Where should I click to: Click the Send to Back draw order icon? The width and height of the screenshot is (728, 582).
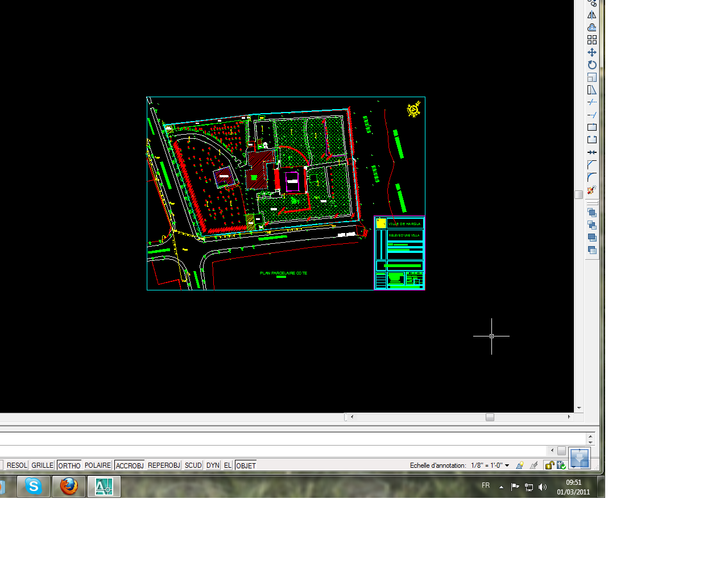592,225
